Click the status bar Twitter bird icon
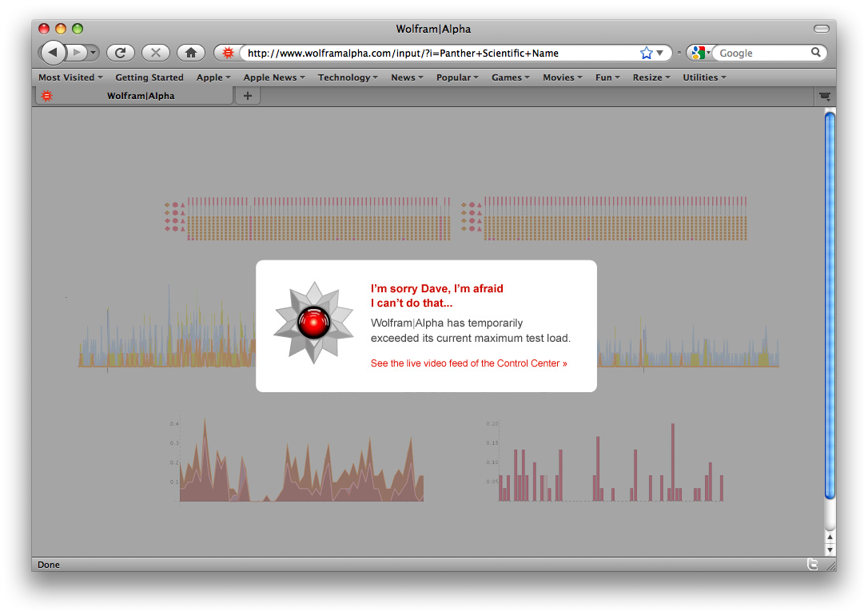 pyautogui.click(x=812, y=564)
